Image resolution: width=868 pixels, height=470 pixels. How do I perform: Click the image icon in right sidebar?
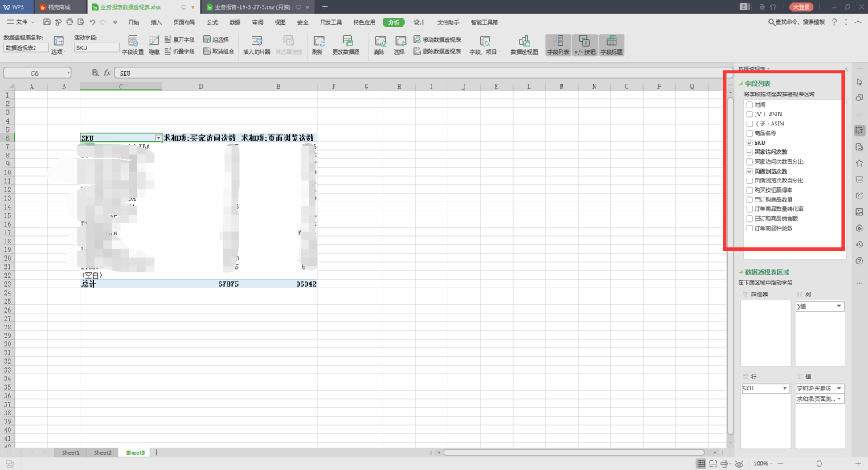point(859,212)
